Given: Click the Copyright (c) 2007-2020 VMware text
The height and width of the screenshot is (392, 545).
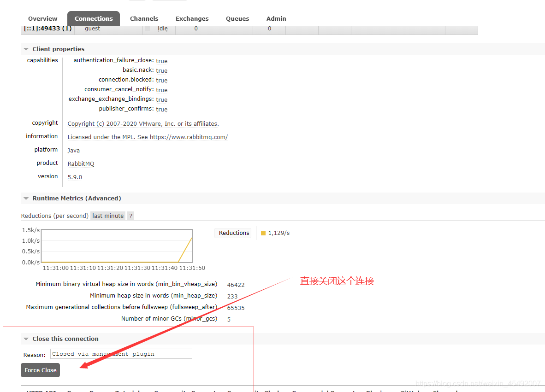Looking at the screenshot, I should (x=143, y=124).
